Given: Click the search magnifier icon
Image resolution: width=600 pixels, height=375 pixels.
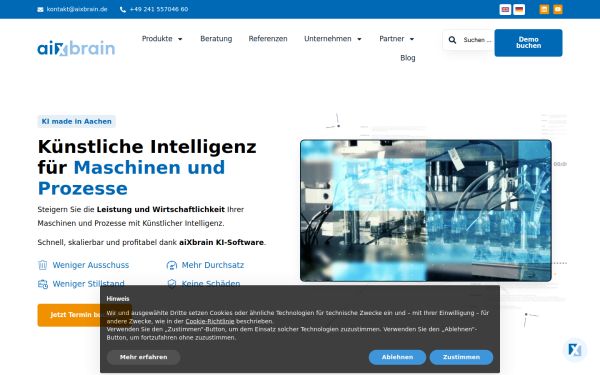Looking at the screenshot, I should click(x=452, y=40).
